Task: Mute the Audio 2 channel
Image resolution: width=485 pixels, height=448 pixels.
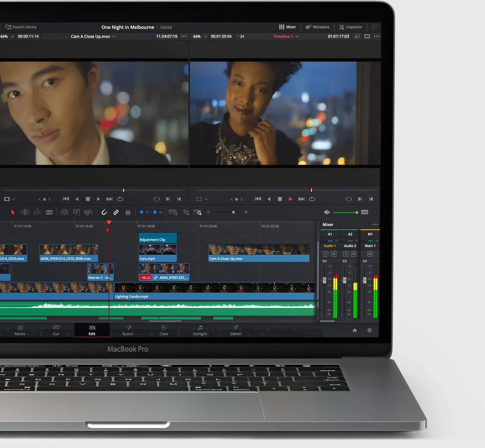Action: pyautogui.click(x=354, y=254)
